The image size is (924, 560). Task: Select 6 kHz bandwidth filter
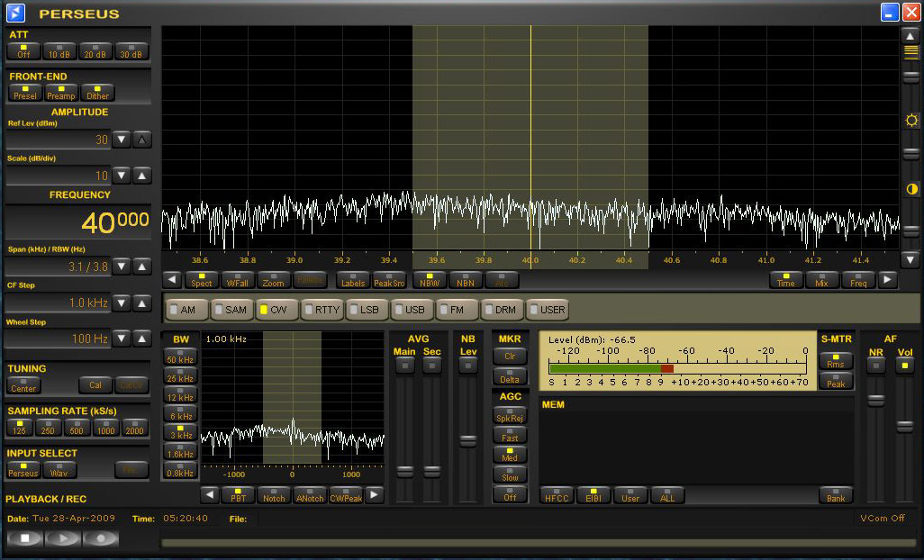(180, 412)
